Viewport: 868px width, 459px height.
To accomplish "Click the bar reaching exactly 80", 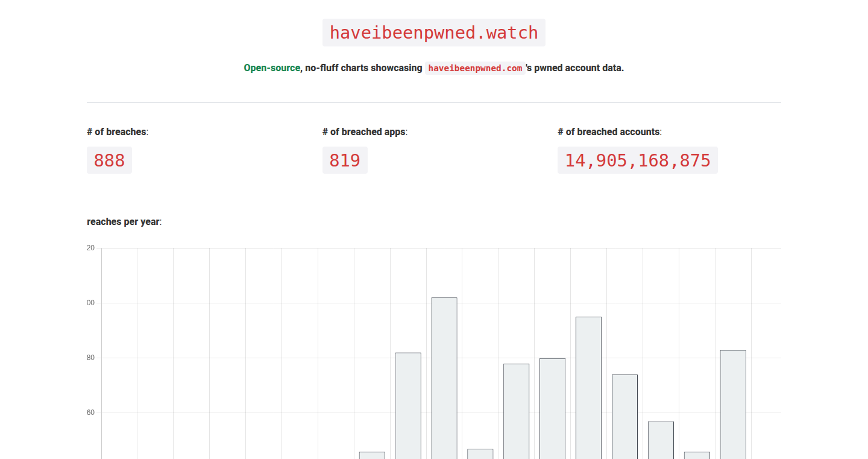I will tap(552, 408).
